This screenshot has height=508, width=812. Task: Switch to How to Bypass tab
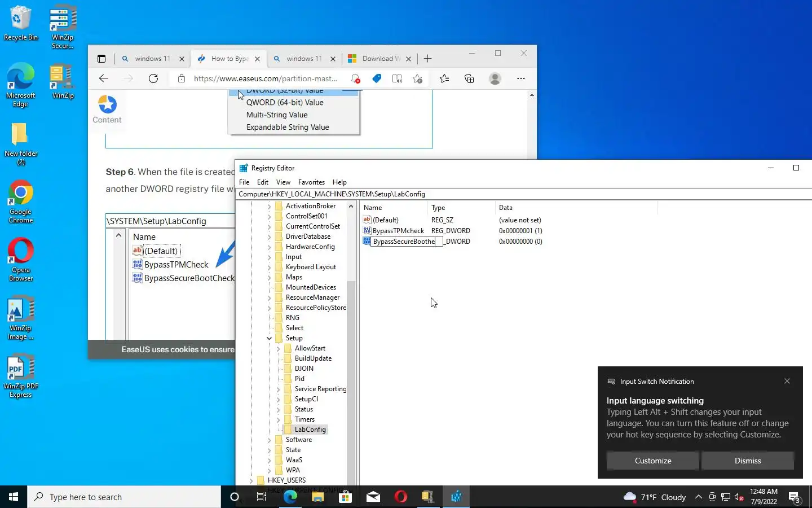229,59
